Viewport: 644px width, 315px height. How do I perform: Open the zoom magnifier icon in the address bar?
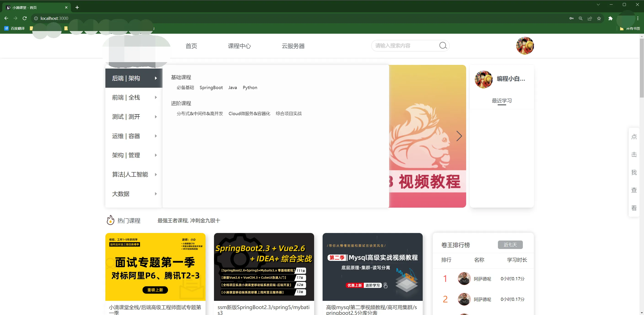[580, 18]
